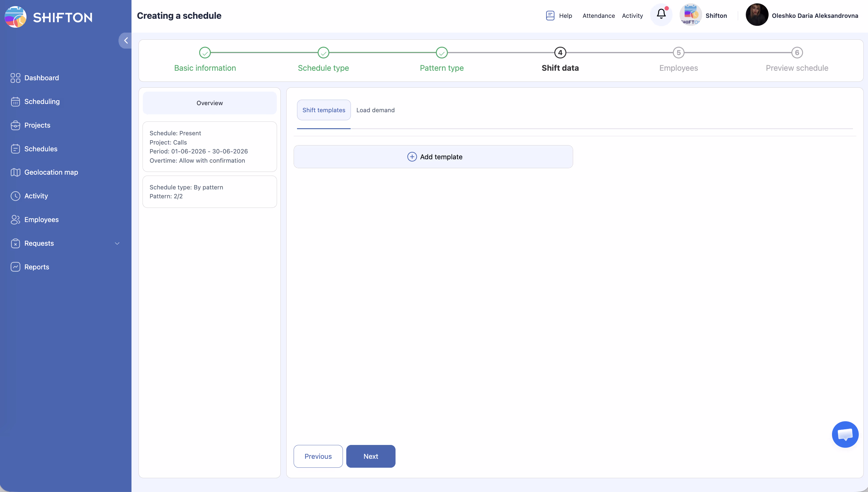Expand the Requests submenu chevron
The height and width of the screenshot is (492, 868).
[117, 243]
